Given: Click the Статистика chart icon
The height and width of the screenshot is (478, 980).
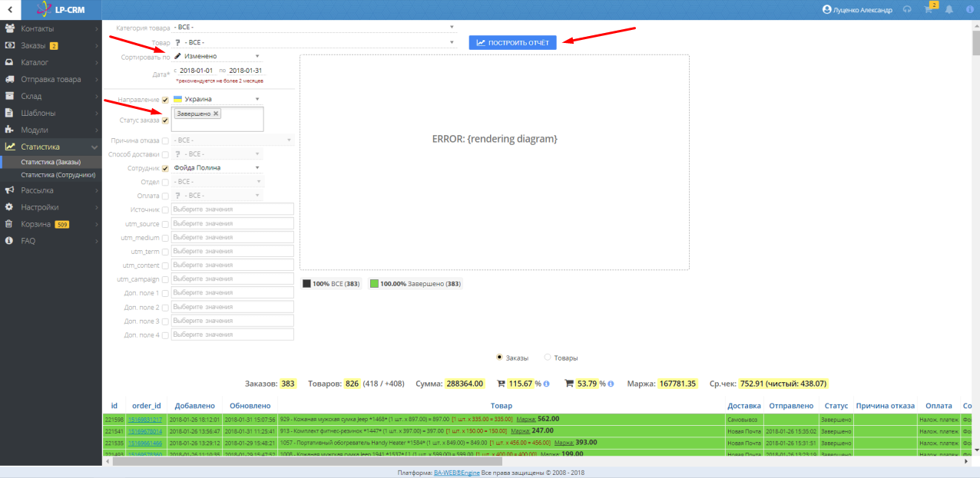Looking at the screenshot, I should point(10,147).
